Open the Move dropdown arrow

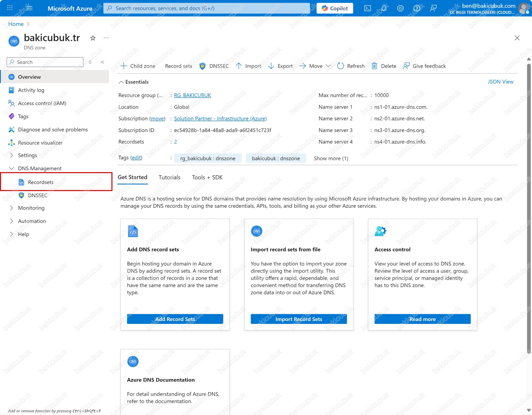tap(328, 66)
